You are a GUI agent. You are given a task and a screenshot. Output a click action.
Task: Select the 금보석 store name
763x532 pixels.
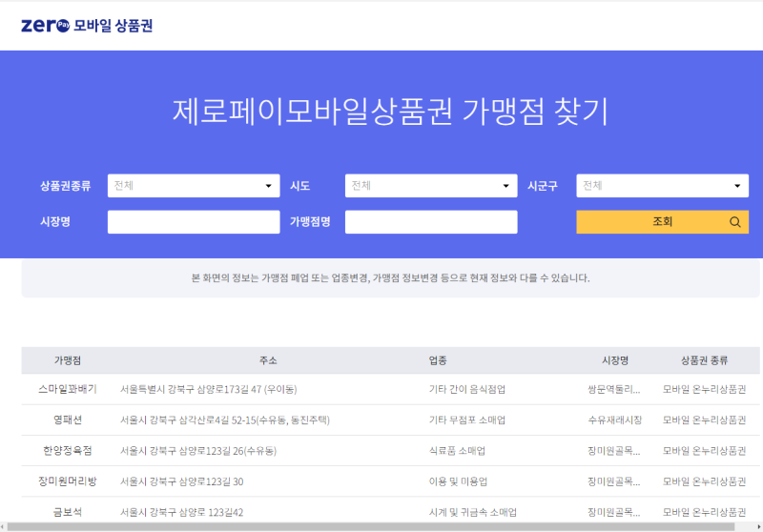(x=68, y=512)
